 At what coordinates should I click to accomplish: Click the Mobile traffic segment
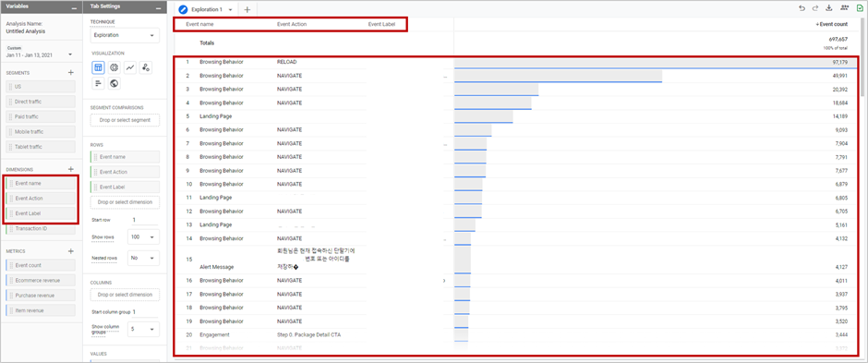[x=41, y=132]
